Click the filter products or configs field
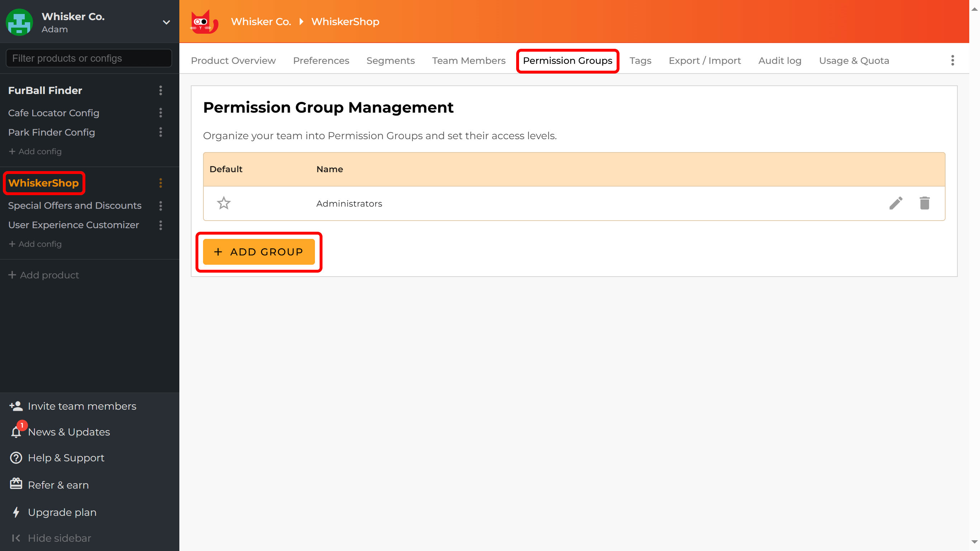The width and height of the screenshot is (980, 551). click(x=88, y=58)
